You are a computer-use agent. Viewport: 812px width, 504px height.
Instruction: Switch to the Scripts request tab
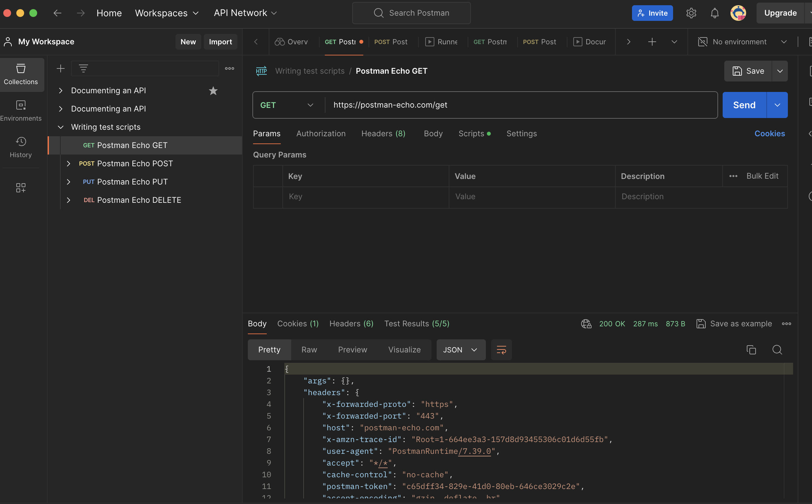click(471, 134)
